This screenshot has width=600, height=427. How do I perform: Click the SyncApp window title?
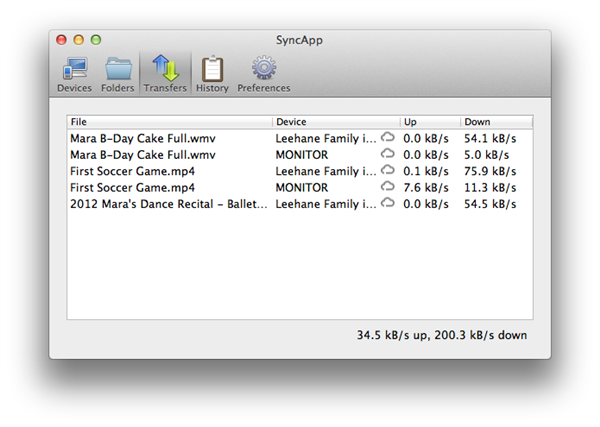pyautogui.click(x=299, y=40)
